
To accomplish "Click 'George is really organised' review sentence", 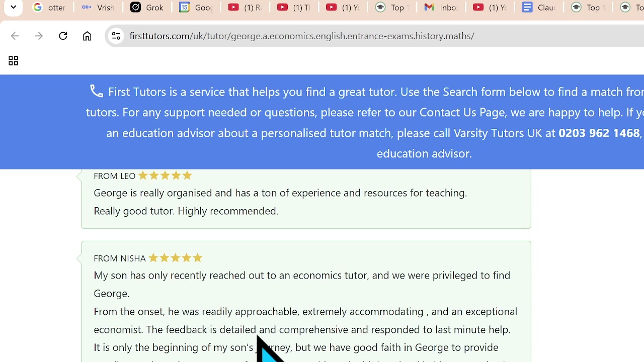I will (x=280, y=193).
